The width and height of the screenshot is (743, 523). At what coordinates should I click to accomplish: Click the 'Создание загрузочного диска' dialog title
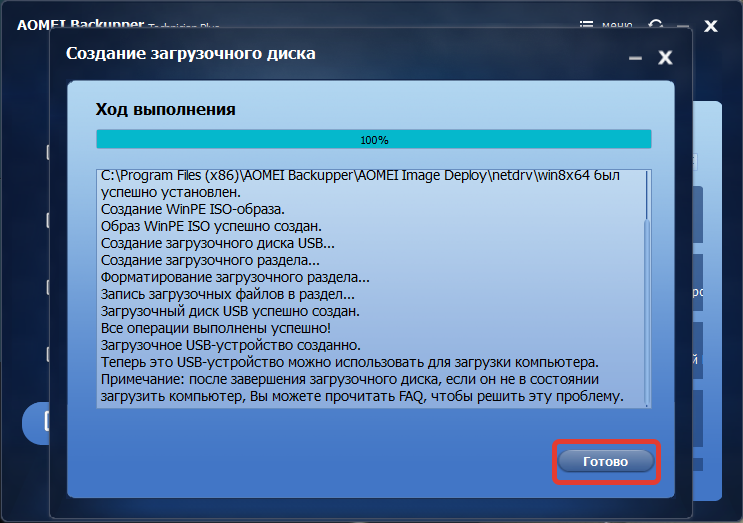click(190, 54)
